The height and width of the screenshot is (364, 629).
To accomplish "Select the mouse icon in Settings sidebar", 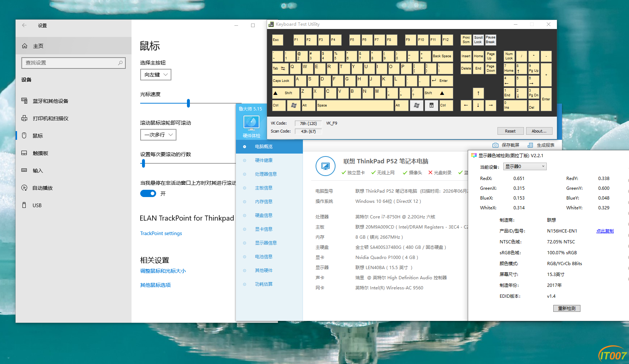I will [x=24, y=135].
